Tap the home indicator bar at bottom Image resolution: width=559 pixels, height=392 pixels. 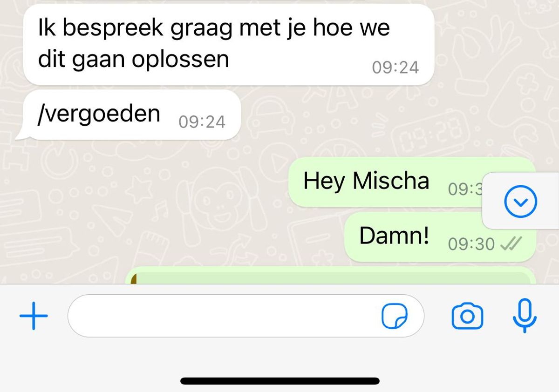click(280, 381)
